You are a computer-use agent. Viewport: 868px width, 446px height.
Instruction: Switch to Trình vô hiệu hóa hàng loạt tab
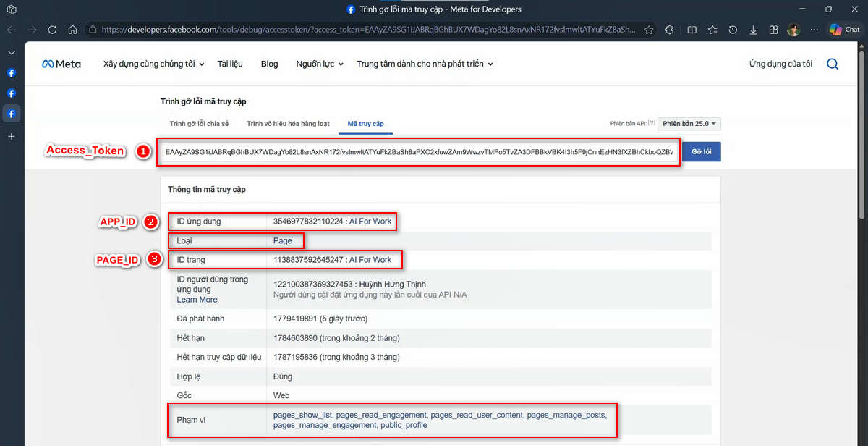[288, 124]
